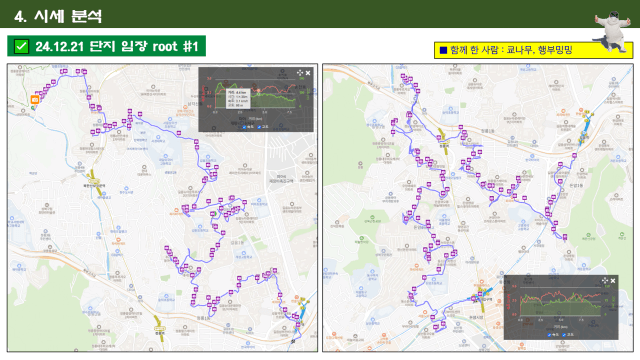This screenshot has width=640, height=360.
Task: Toggle the 고도 checkbox in left map chart
Action: [259, 127]
